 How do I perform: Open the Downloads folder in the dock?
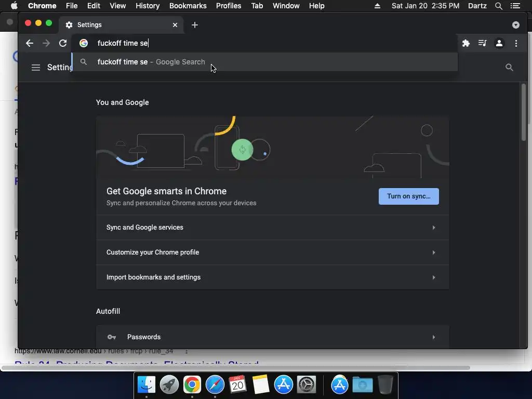tap(362, 385)
